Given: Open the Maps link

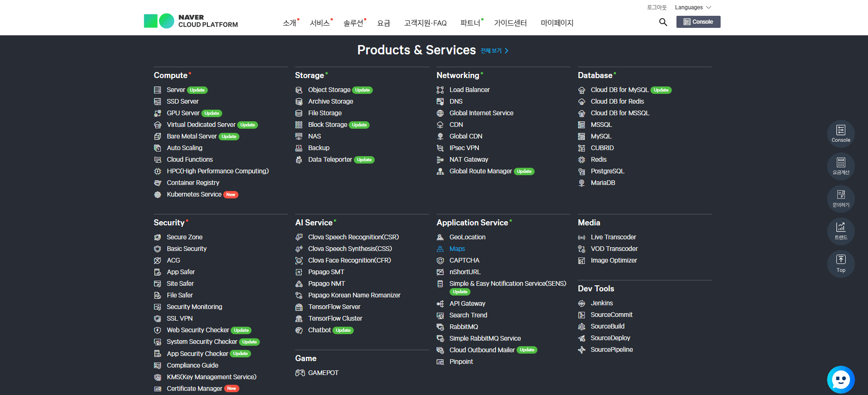Looking at the screenshot, I should tap(457, 249).
